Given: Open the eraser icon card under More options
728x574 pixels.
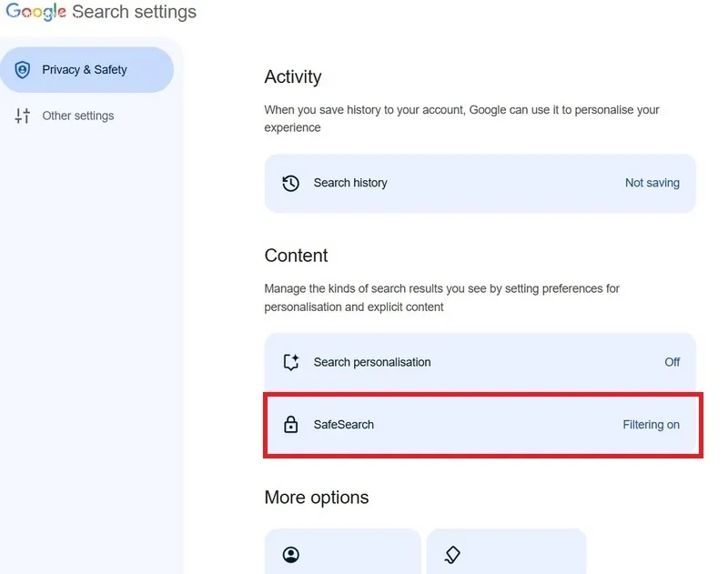Looking at the screenshot, I should [506, 551].
